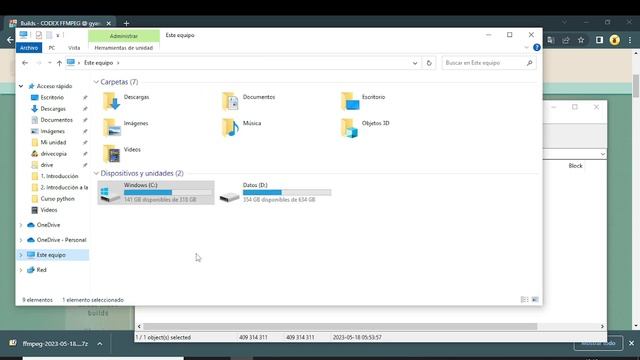Open Chrome side panel icon

tap(599, 40)
